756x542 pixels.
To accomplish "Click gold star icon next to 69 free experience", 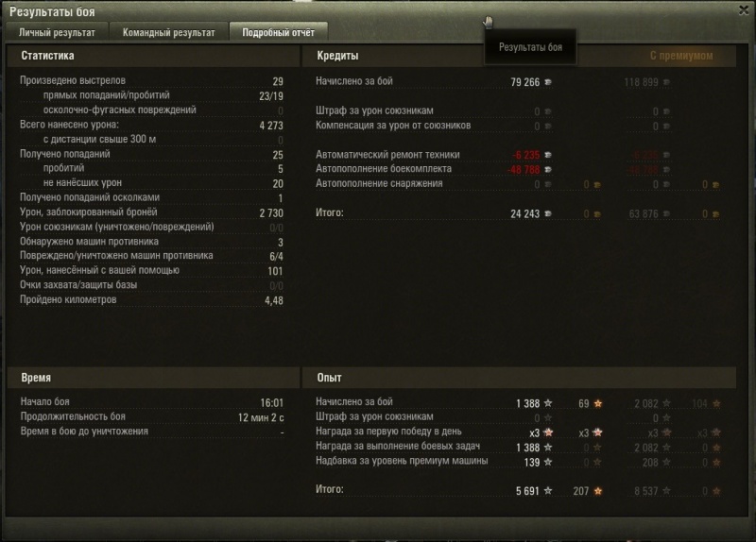I will [x=598, y=404].
